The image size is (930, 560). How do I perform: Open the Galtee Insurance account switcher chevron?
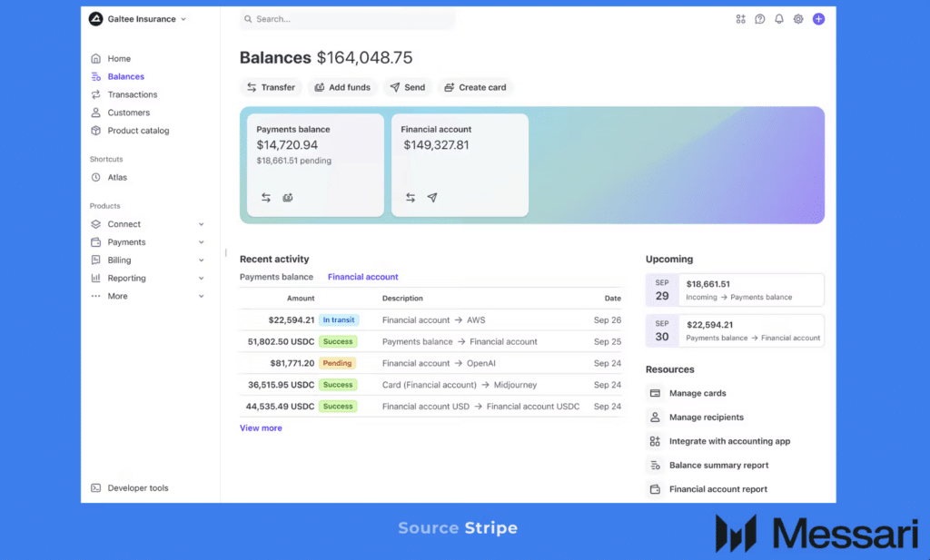[x=183, y=19]
